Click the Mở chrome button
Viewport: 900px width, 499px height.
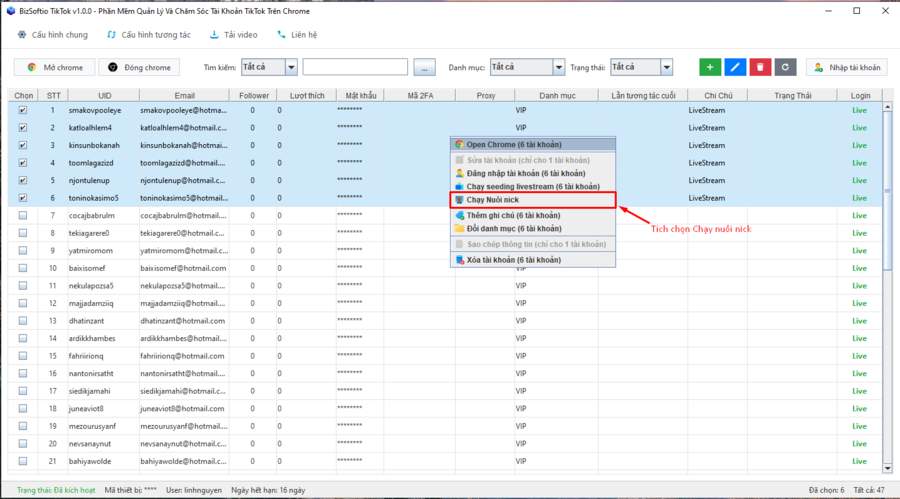click(x=55, y=67)
